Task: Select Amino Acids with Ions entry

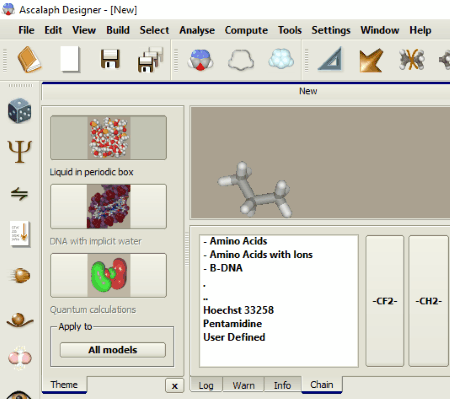Action: pyautogui.click(x=258, y=255)
